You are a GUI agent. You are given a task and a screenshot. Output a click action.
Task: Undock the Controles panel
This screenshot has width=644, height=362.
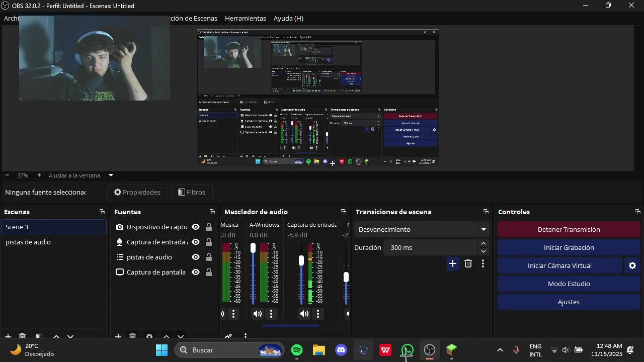coord(638,212)
